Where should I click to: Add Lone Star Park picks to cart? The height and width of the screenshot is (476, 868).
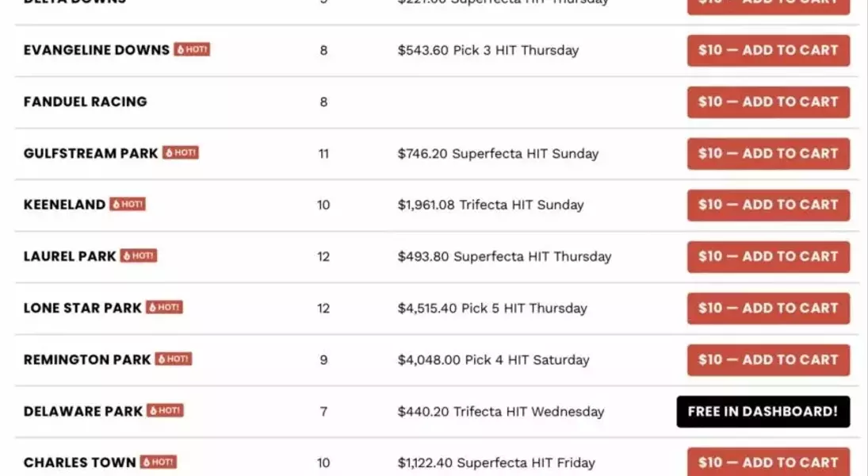(x=768, y=308)
